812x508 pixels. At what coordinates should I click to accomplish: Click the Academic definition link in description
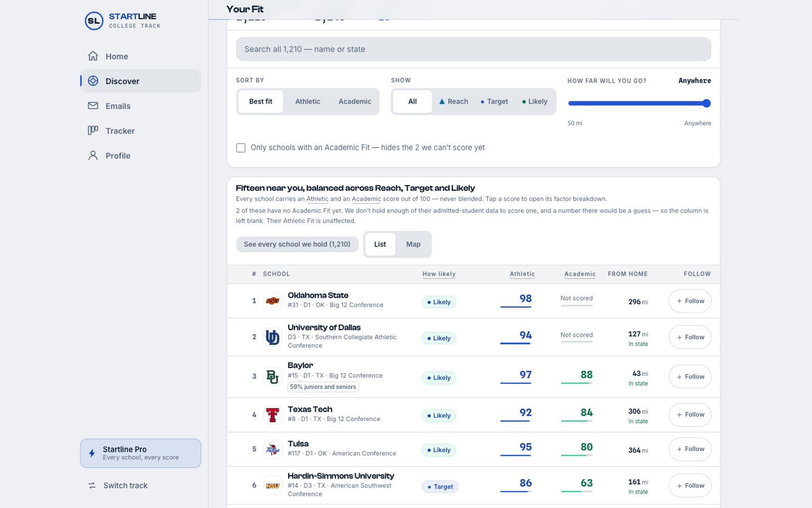pos(367,199)
